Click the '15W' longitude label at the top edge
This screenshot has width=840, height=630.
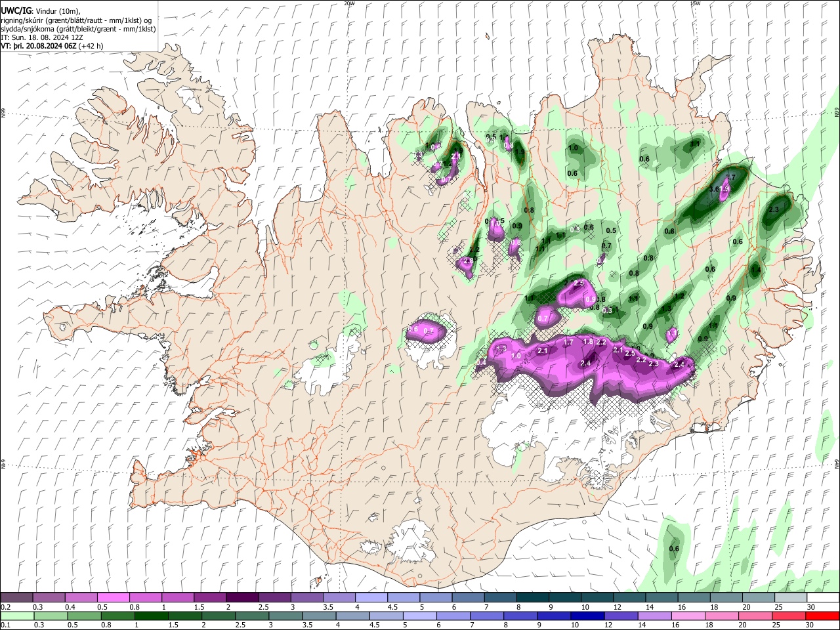695,3
